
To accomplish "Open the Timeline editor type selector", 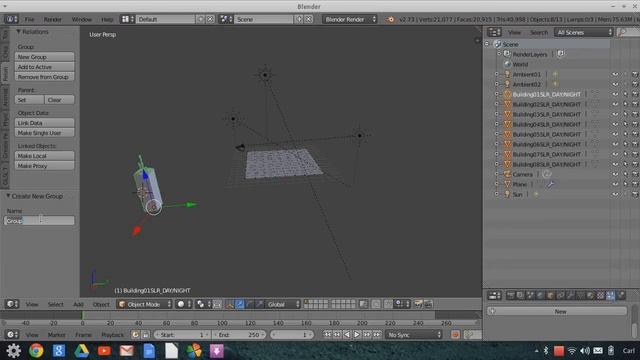I will 11,335.
